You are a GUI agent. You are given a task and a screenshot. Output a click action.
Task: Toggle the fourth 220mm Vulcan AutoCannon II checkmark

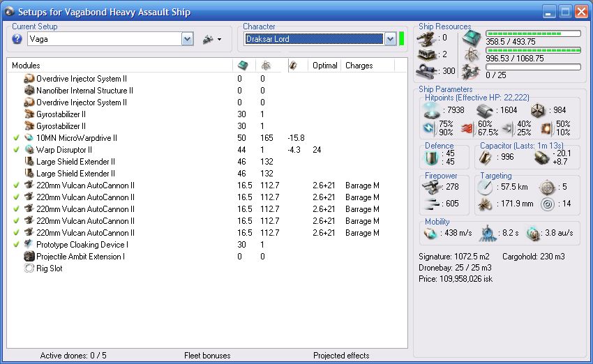click(x=16, y=221)
